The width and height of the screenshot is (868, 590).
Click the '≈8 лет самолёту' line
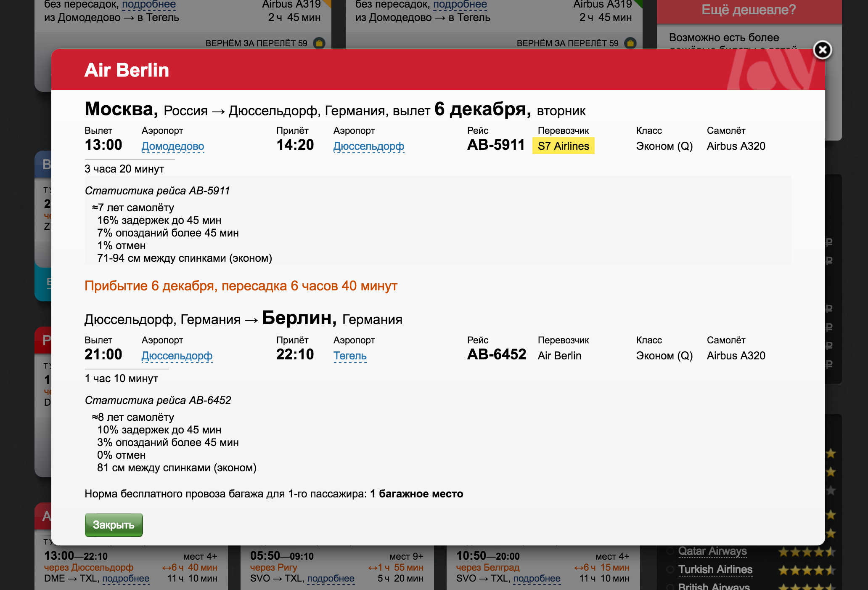pyautogui.click(x=133, y=417)
